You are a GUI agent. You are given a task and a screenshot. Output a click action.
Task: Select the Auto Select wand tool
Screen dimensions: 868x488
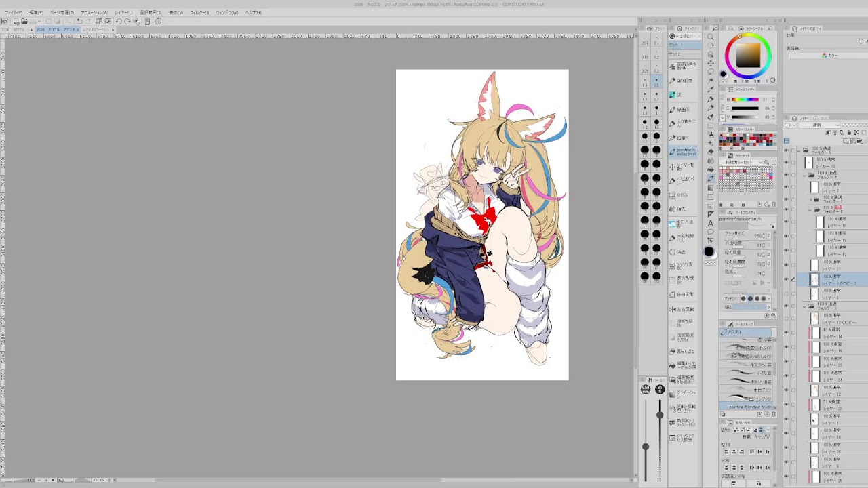(x=711, y=80)
